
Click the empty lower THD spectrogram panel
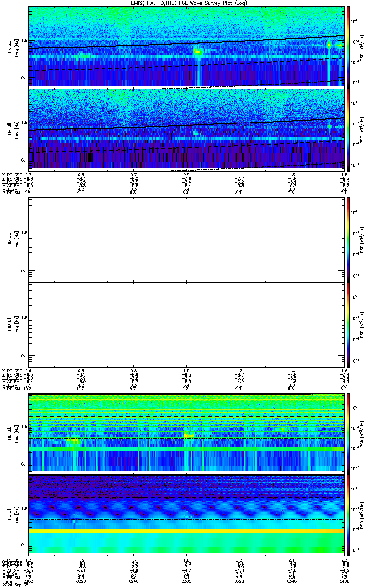point(186,324)
